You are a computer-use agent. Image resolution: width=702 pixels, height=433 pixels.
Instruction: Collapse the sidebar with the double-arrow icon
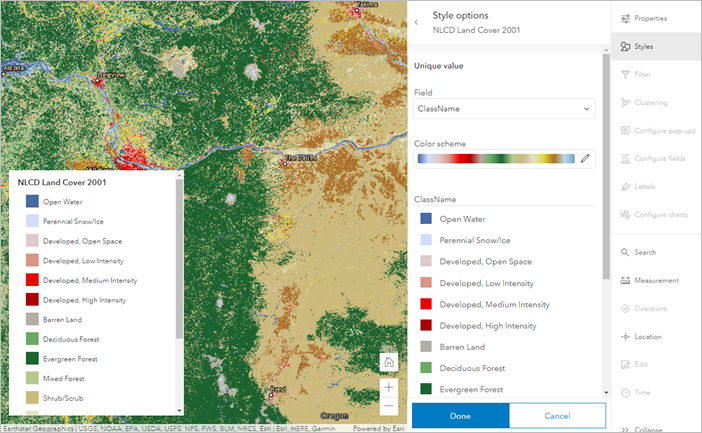point(625,429)
